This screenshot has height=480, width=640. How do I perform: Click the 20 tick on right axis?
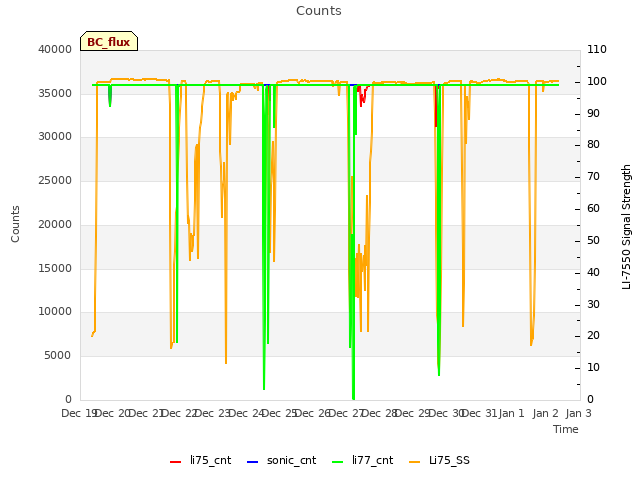pos(593,336)
